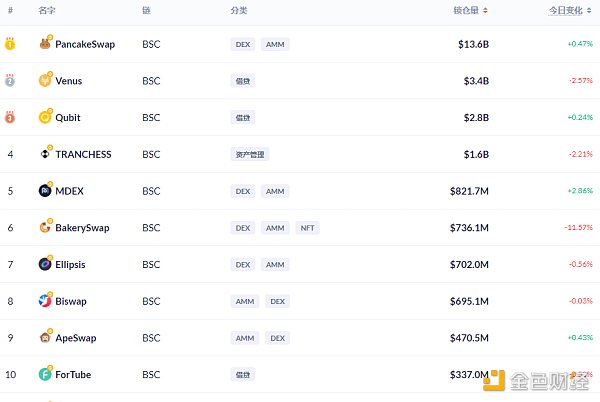Sort by 锁仓量 column header
This screenshot has height=402, width=600.
(x=470, y=10)
